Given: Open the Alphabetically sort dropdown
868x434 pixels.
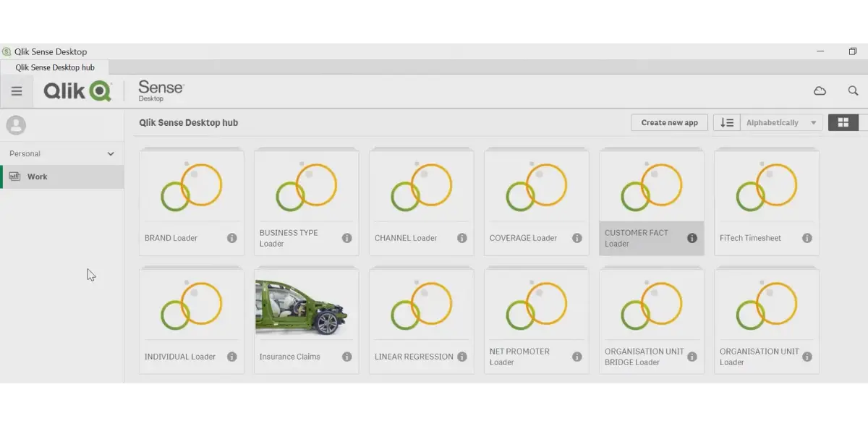Looking at the screenshot, I should point(781,123).
